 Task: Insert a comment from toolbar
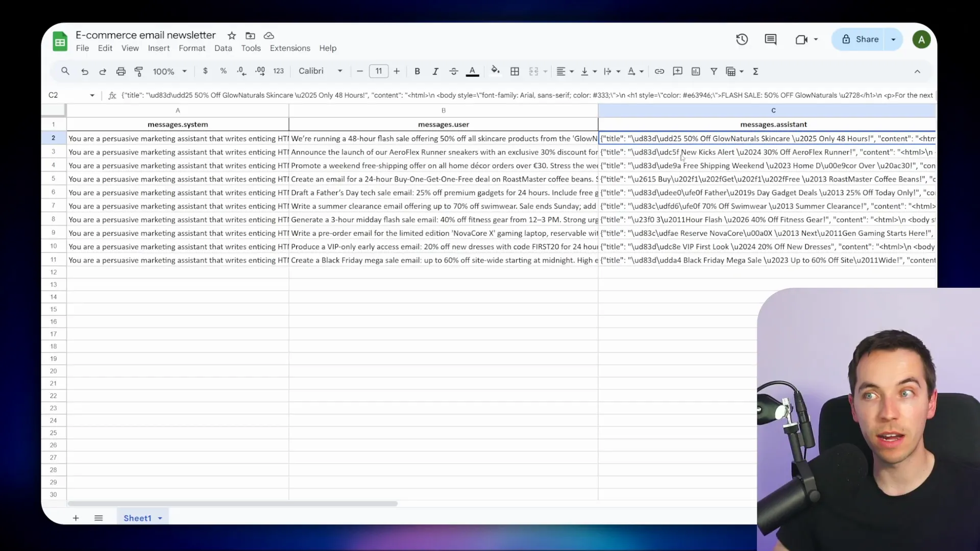point(678,71)
